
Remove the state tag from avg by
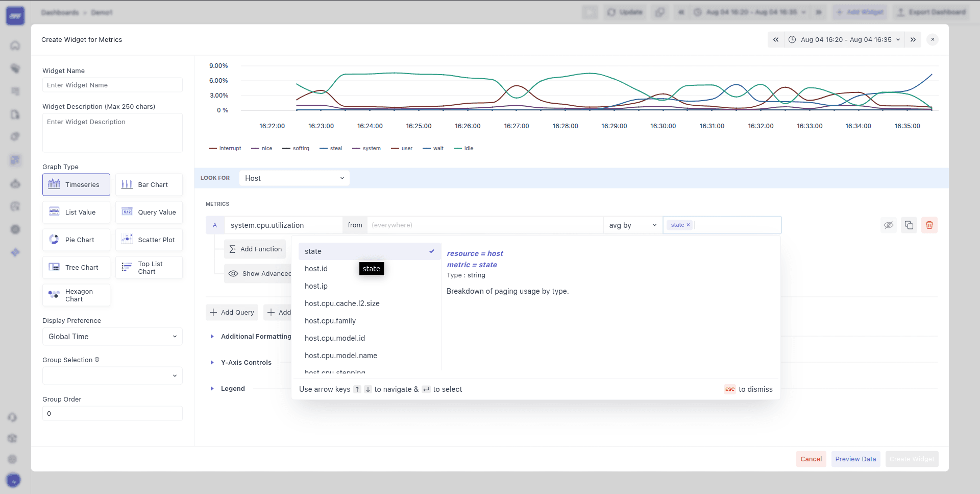(x=688, y=225)
